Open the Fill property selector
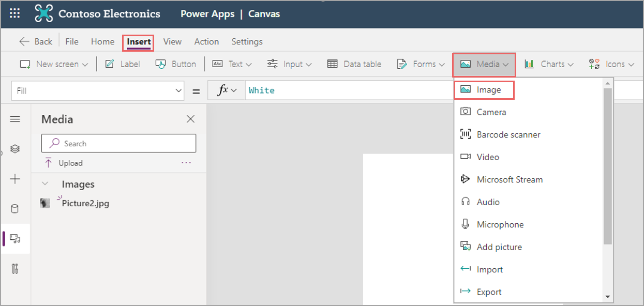 click(x=97, y=90)
